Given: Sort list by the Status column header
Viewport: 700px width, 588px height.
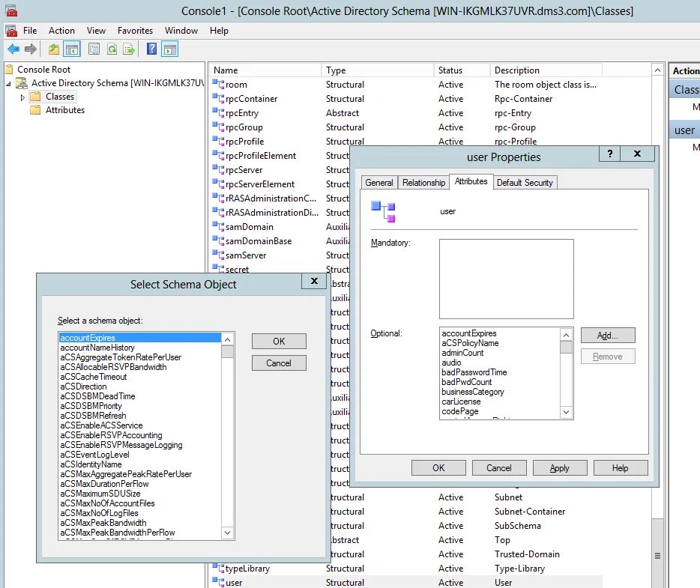Looking at the screenshot, I should click(x=462, y=70).
